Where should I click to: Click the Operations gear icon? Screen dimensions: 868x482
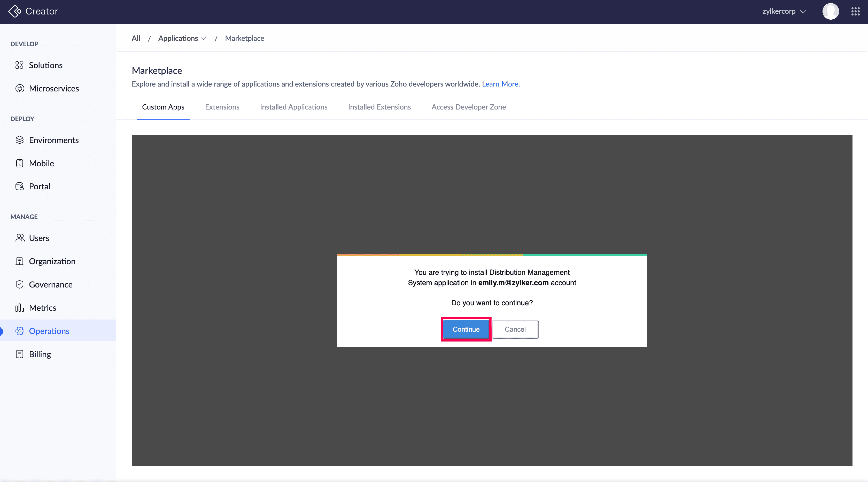coord(20,331)
